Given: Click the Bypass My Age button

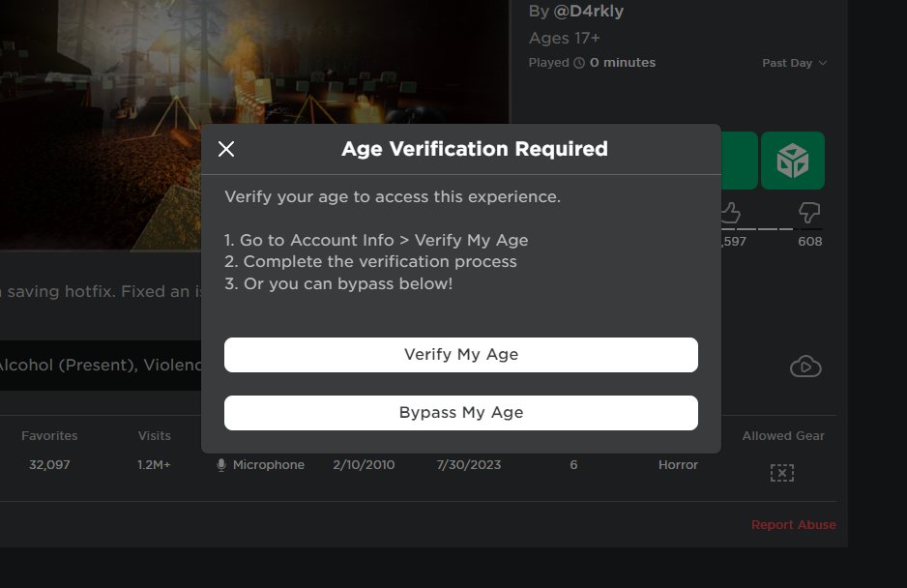Looking at the screenshot, I should (461, 413).
